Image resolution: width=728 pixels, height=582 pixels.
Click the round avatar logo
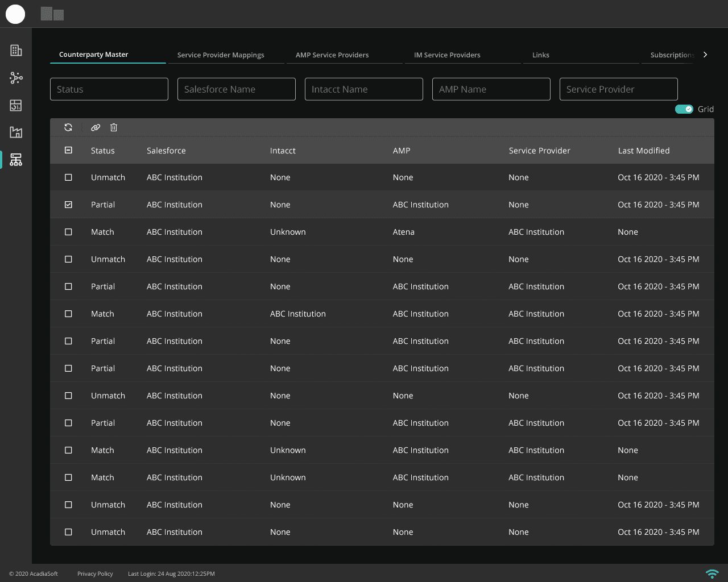(x=15, y=14)
